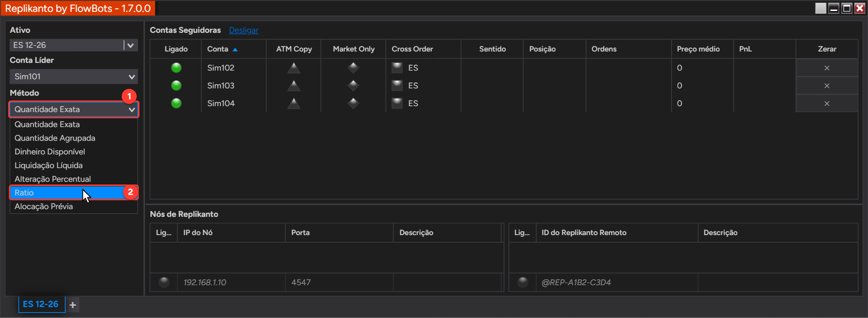Click the ATM Copy column header
Image resolution: width=868 pixels, height=318 pixels.
(x=294, y=49)
